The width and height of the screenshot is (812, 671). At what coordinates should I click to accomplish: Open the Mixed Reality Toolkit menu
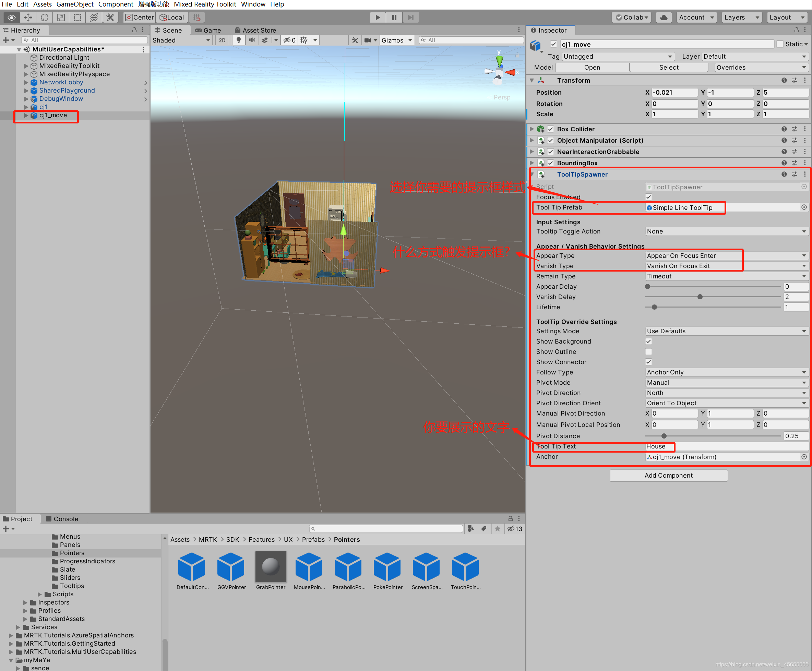205,4
